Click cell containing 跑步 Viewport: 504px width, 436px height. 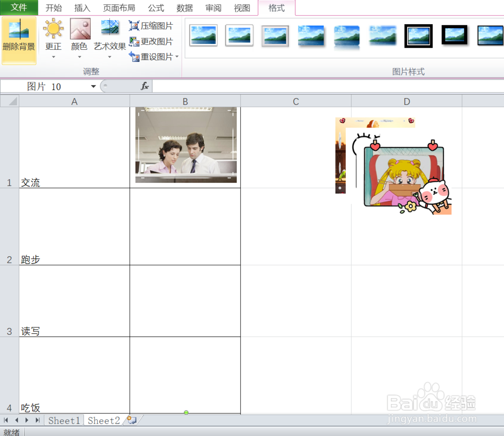point(74,227)
